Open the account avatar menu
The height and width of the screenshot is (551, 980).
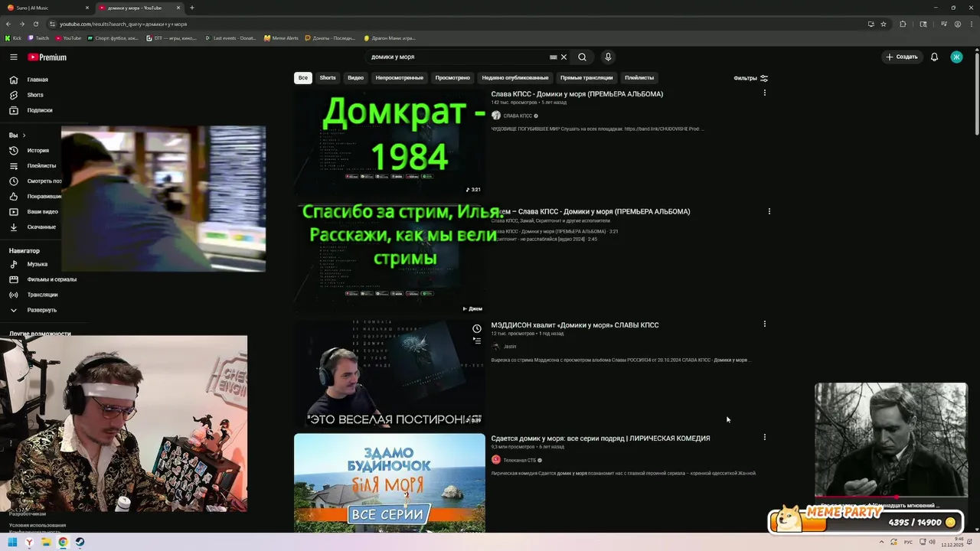click(x=956, y=57)
